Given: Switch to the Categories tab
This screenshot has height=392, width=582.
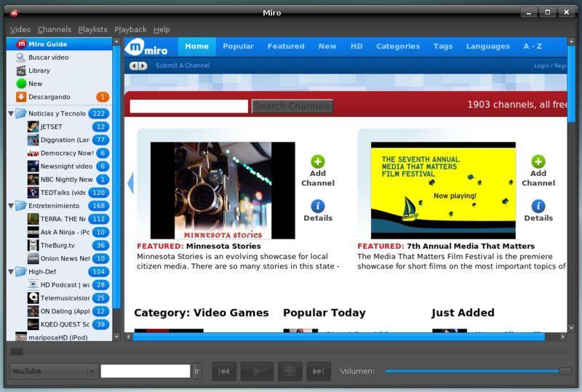Looking at the screenshot, I should click(x=398, y=47).
